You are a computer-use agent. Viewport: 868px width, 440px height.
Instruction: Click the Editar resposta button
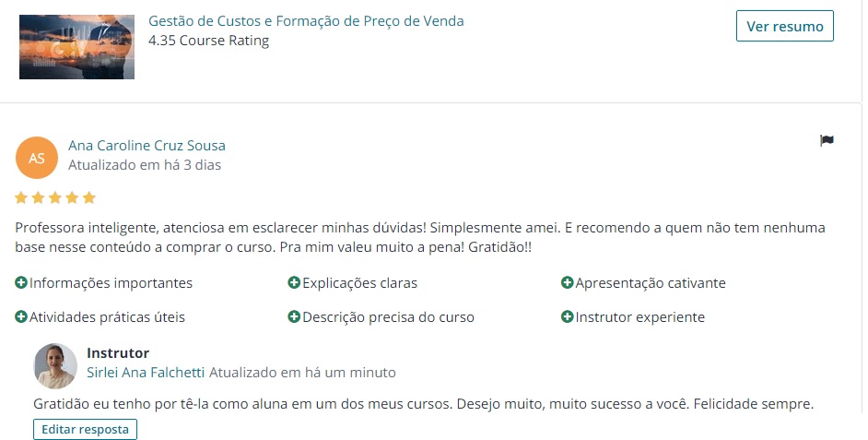(x=86, y=430)
